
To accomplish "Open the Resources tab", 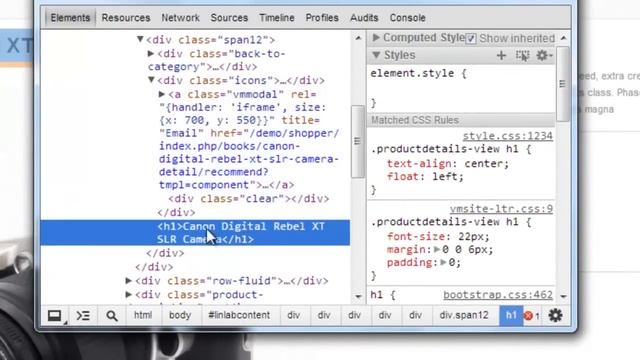I will [126, 18].
